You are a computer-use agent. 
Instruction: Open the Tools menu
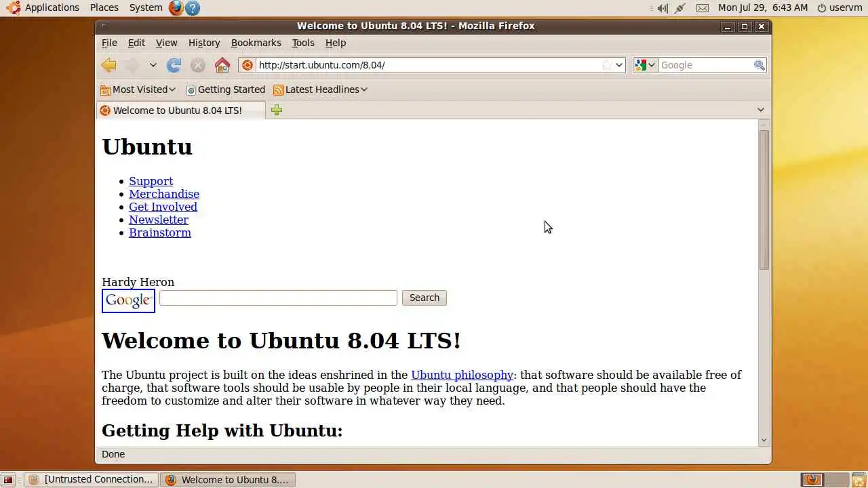pos(303,43)
